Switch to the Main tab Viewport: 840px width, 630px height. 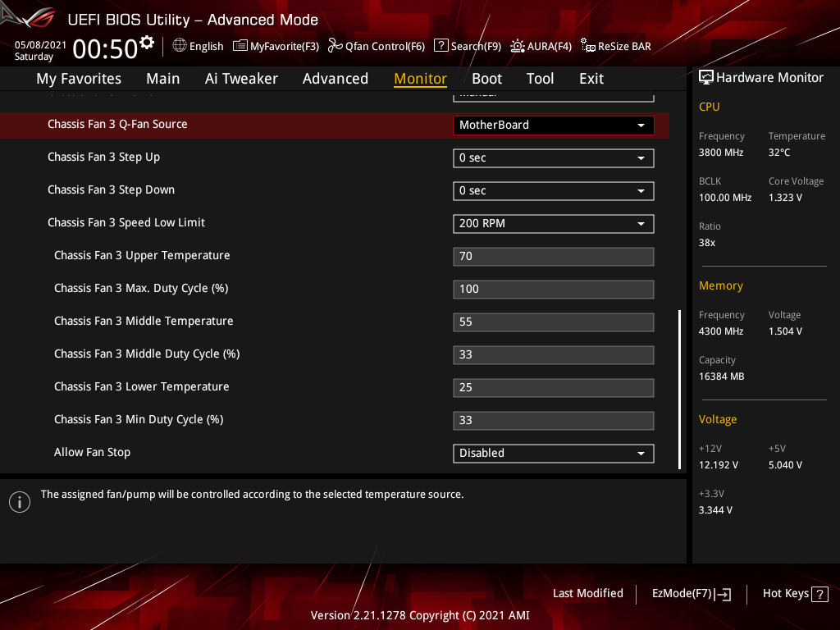click(x=163, y=79)
